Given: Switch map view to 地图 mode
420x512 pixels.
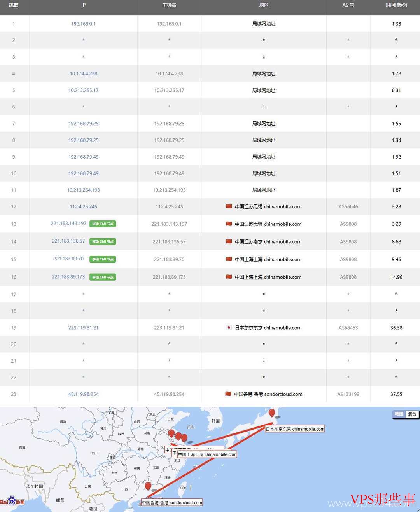Looking at the screenshot, I should pos(399,414).
